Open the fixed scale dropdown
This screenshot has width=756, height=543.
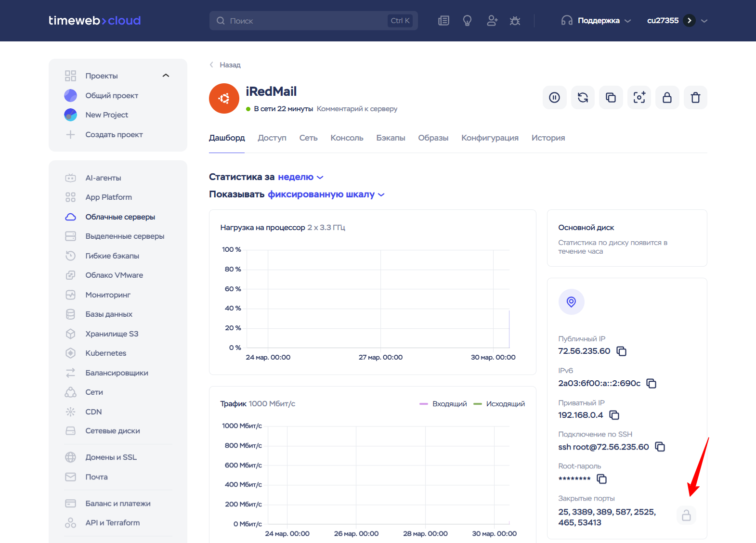[x=326, y=194]
